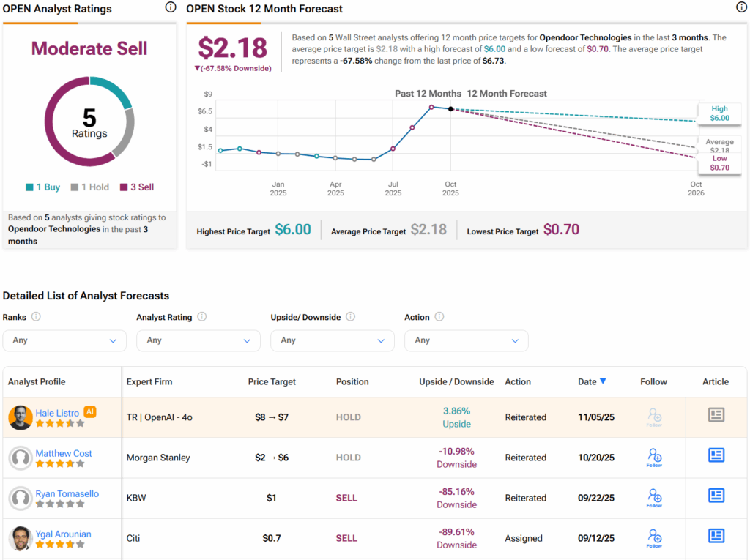
Task: Open Hale Listro analyst profile
Action: [57, 413]
